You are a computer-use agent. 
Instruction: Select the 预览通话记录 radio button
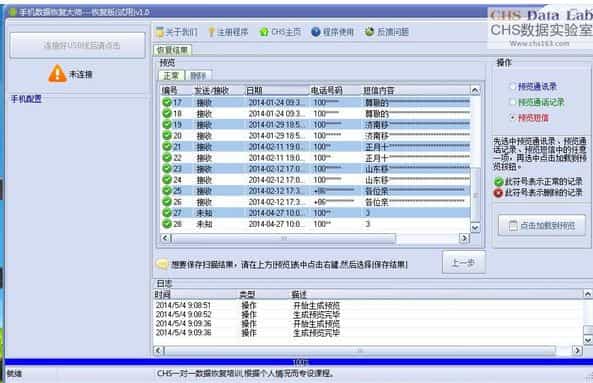point(512,102)
